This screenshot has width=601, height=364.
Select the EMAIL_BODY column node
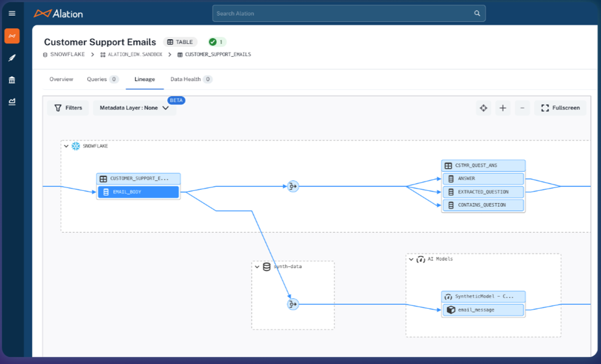pos(139,192)
